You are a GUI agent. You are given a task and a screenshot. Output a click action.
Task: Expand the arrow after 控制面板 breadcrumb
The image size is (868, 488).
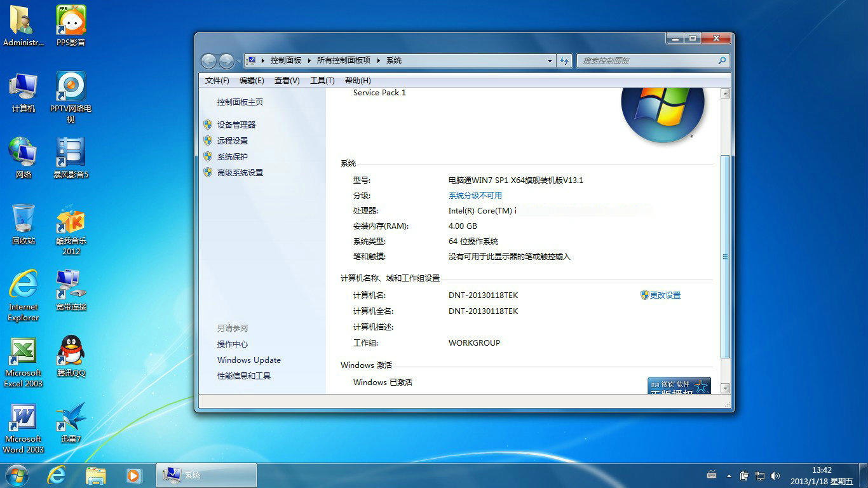[310, 60]
